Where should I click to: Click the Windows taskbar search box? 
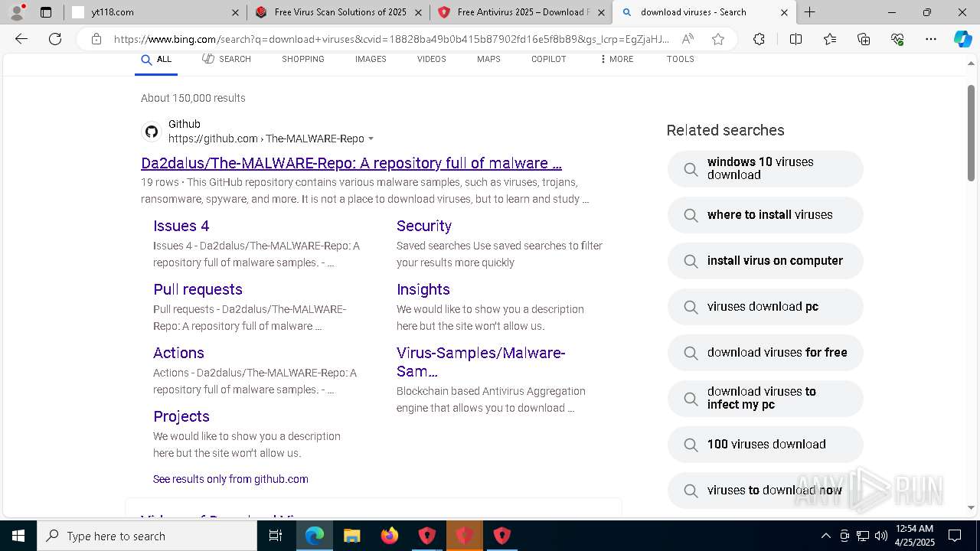[147, 536]
